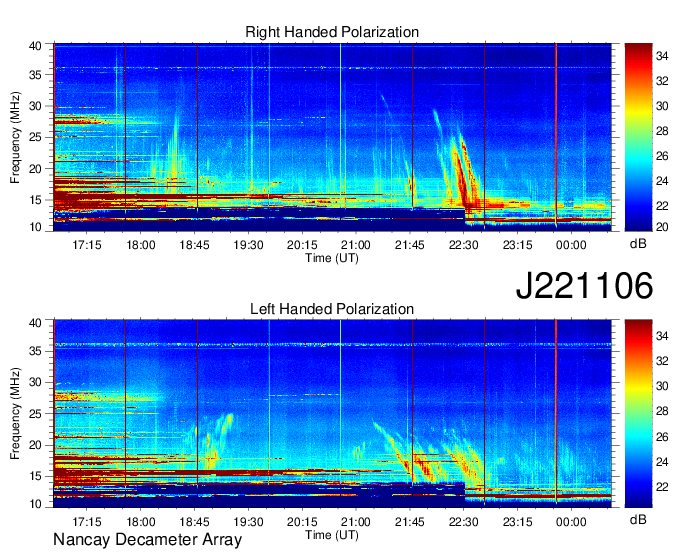The height and width of the screenshot is (552, 680).
Task: Click "Frequency (MHz)" axis label of Left Handed plot
Action: (x=15, y=414)
